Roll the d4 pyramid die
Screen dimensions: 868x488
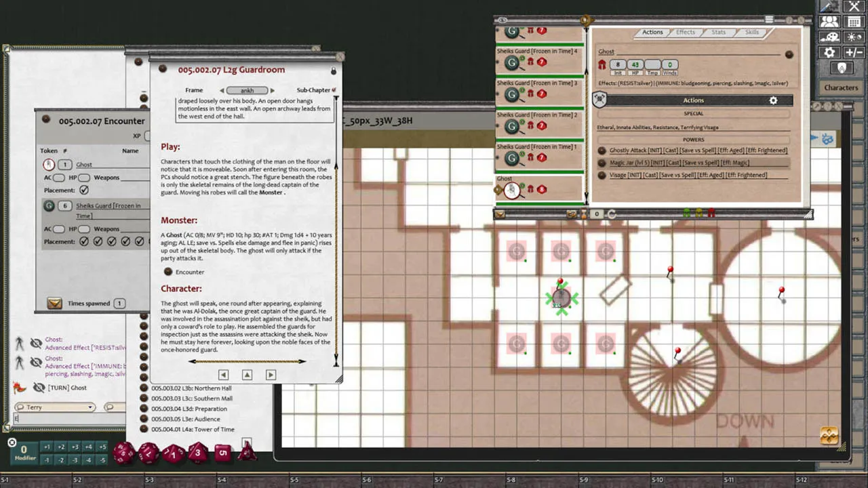pyautogui.click(x=247, y=450)
